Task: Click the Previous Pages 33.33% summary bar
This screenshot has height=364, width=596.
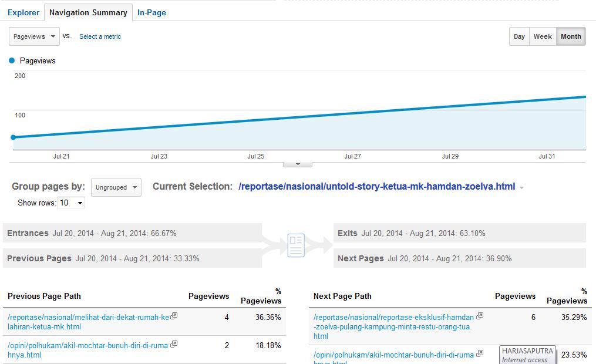Action: [132, 258]
